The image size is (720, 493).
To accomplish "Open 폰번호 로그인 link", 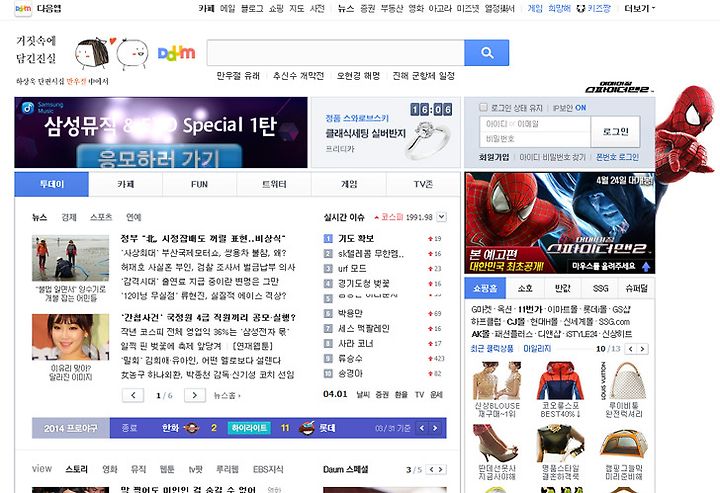I will pos(617,157).
